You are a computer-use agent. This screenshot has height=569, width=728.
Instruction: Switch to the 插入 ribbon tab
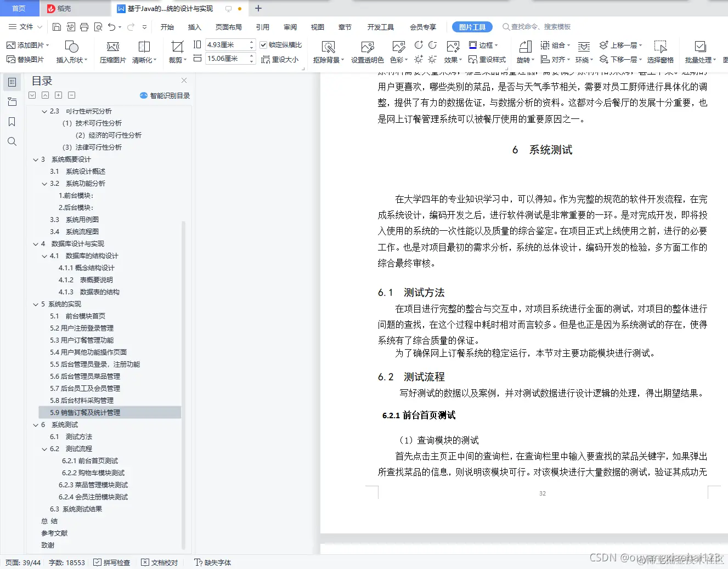(x=194, y=26)
